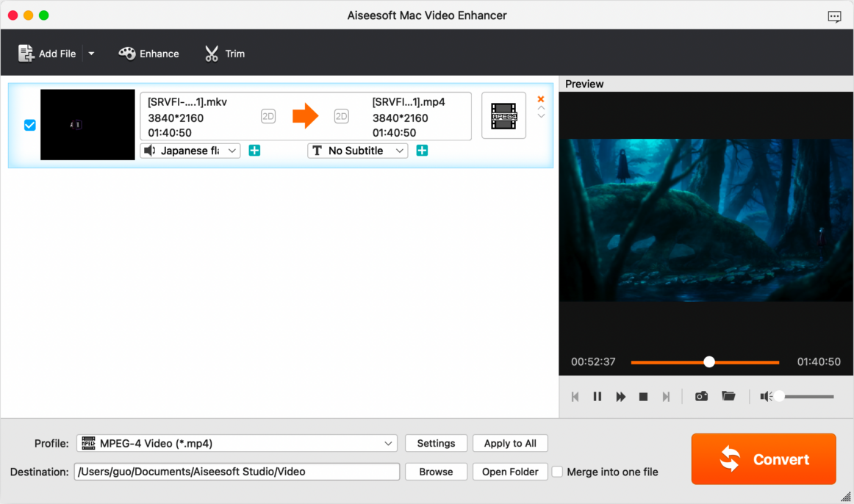Click the current time 00:52:37

(593, 362)
